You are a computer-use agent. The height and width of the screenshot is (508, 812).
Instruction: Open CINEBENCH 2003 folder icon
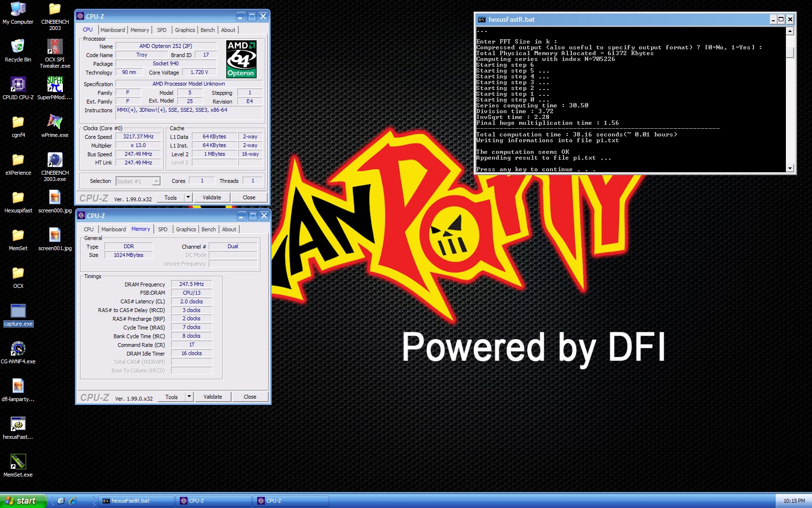coord(55,16)
